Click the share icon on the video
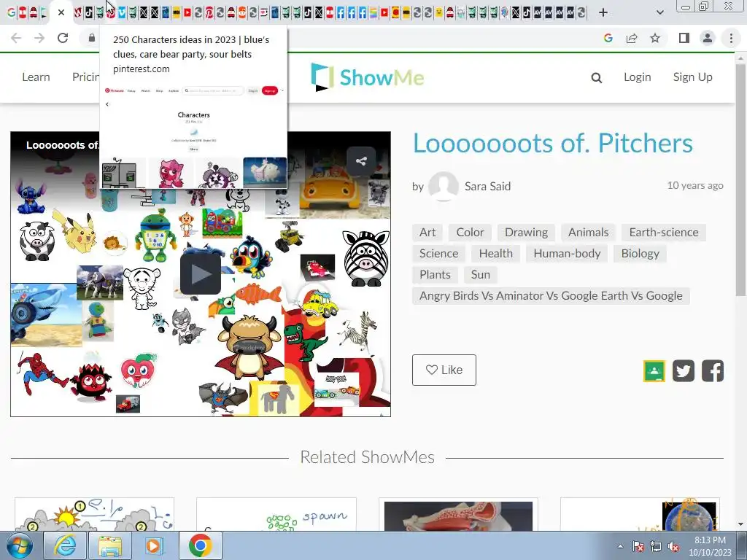Image resolution: width=747 pixels, height=560 pixels. (x=361, y=161)
